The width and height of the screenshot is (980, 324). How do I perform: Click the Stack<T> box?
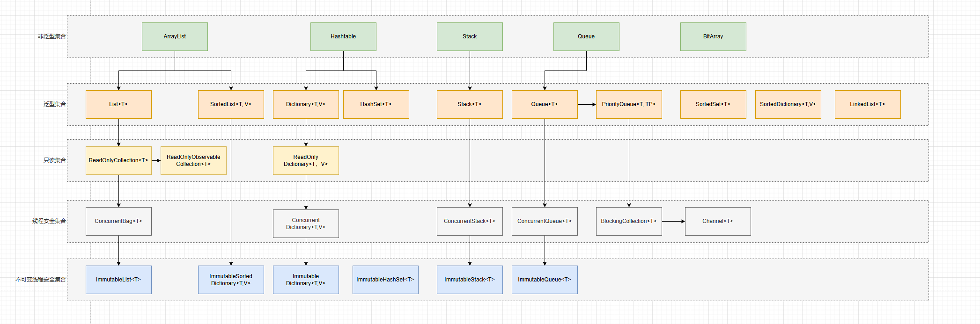[x=470, y=104]
